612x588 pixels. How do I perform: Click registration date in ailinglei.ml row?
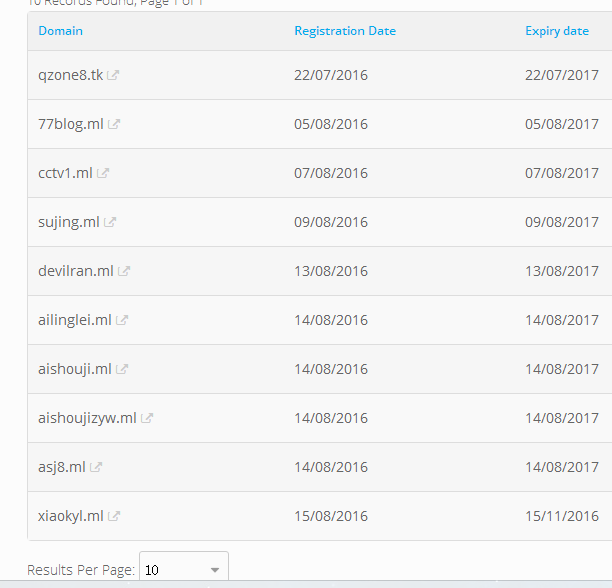331,320
